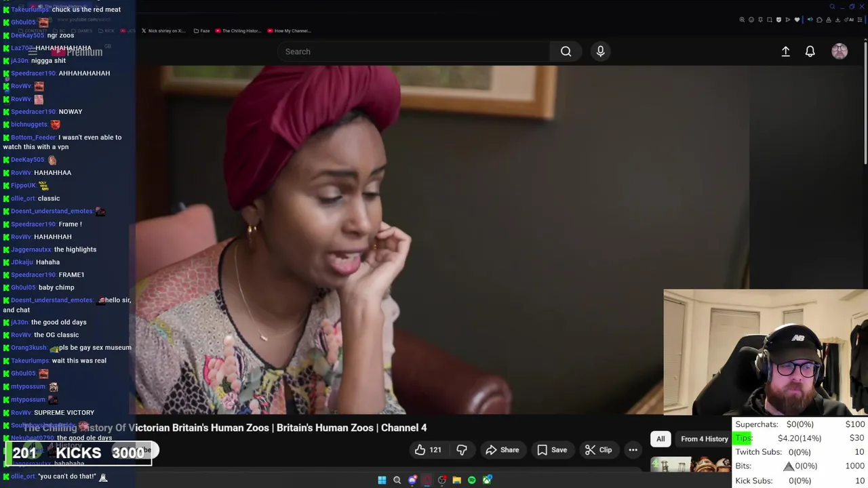The width and height of the screenshot is (868, 488).
Task: Focus the YouTube Search field
Action: click(414, 52)
